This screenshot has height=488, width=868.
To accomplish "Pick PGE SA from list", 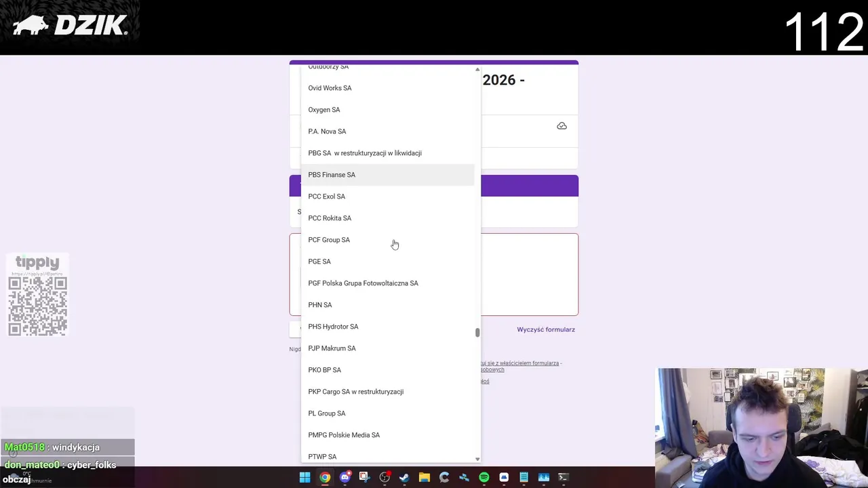I will [x=387, y=262].
